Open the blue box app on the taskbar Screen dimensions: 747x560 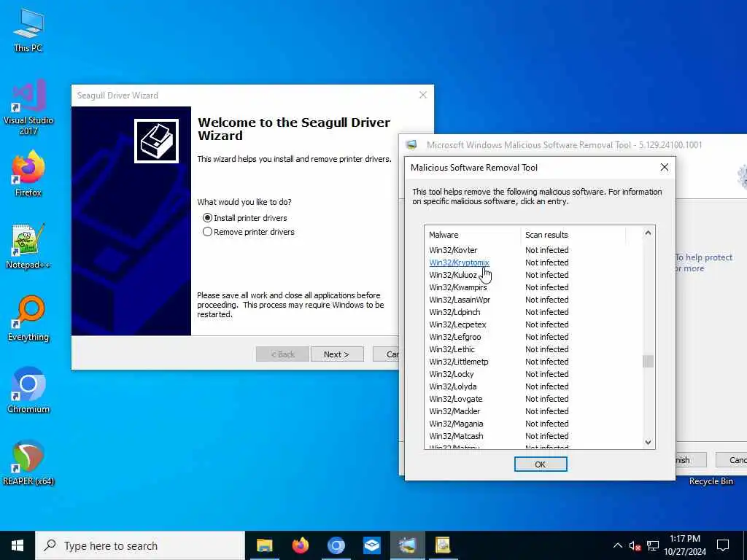point(371,545)
